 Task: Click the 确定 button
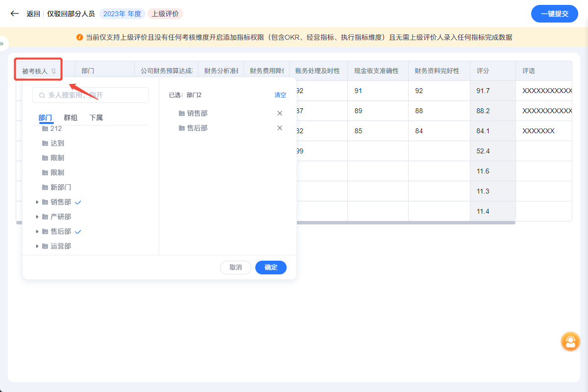[x=271, y=268]
